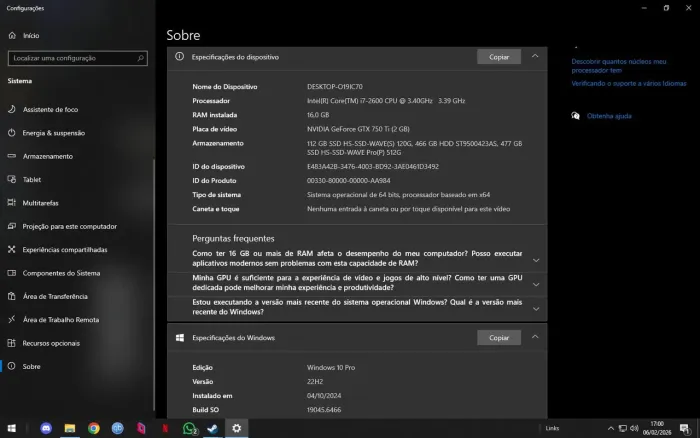This screenshot has width=700, height=438.
Task: Click the Área de Trabalho Remota icon
Action: (12, 319)
